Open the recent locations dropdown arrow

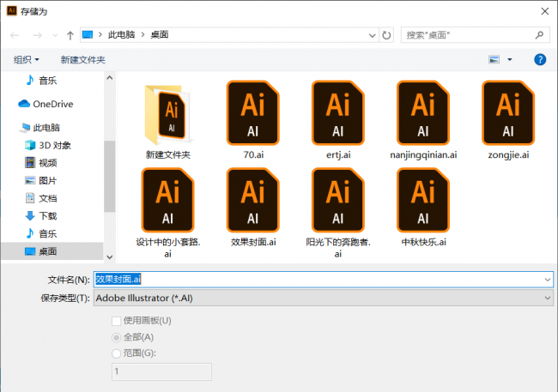click(55, 35)
